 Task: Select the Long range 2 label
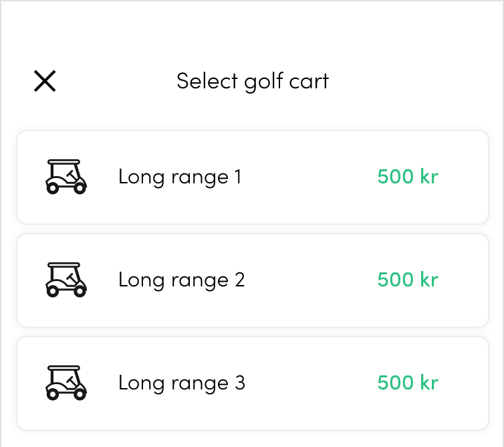point(182,280)
